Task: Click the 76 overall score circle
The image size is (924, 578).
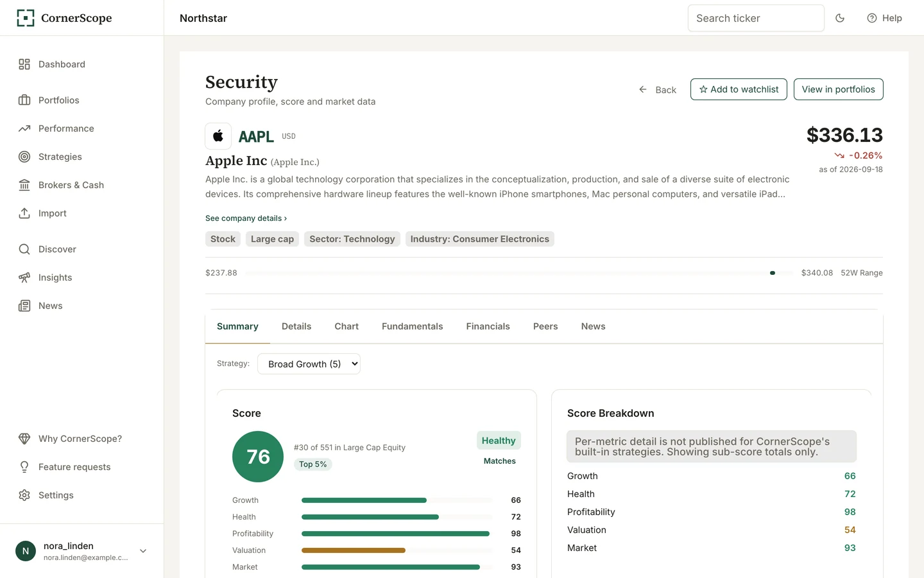Action: 258,457
